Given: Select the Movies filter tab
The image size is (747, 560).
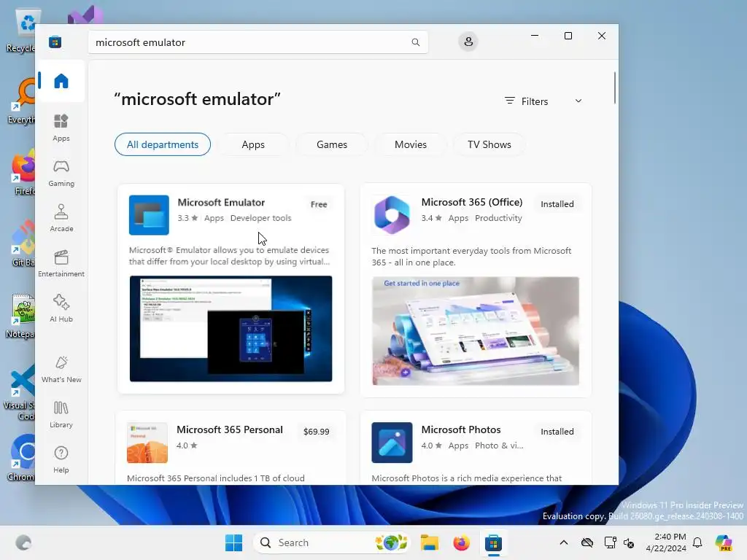Looking at the screenshot, I should pyautogui.click(x=411, y=144).
